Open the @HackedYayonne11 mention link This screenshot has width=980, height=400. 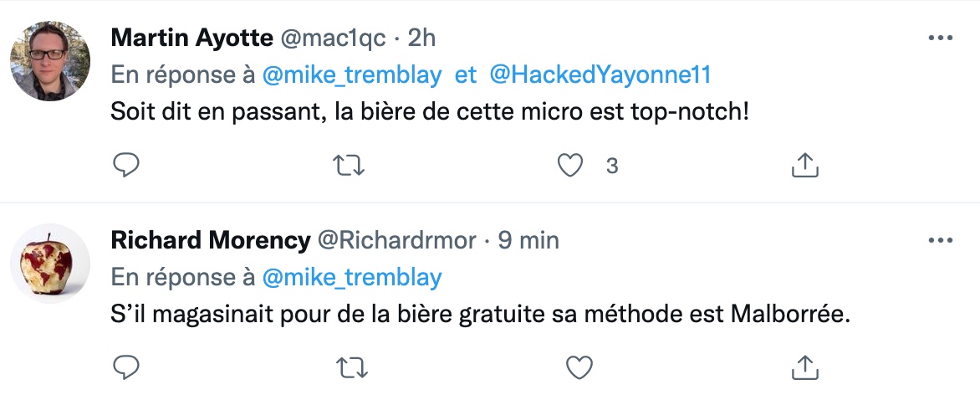click(600, 75)
